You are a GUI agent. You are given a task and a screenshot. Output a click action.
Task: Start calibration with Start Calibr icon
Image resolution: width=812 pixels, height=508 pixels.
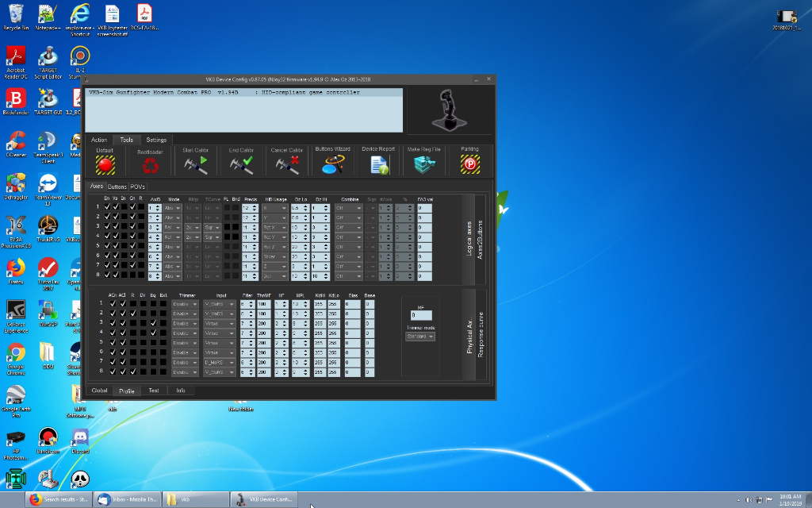[196, 164]
